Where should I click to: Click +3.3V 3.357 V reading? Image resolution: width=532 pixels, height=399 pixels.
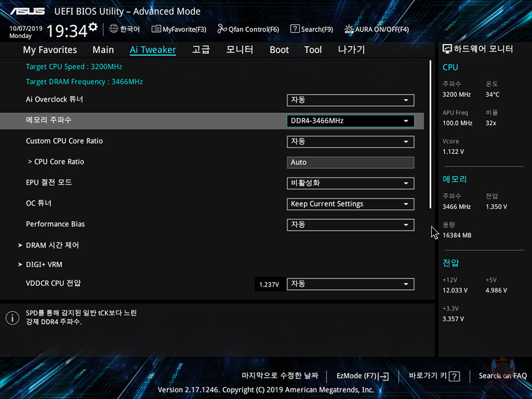(x=453, y=319)
